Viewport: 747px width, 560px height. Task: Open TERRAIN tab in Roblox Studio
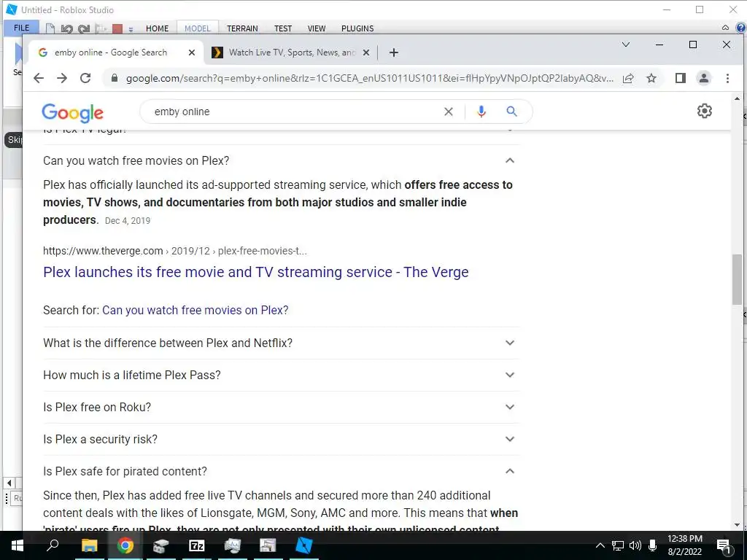[242, 28]
